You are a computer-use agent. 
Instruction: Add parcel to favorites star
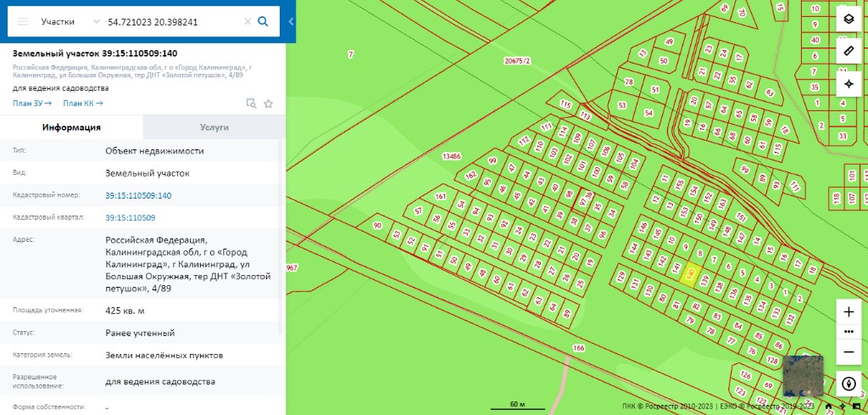pyautogui.click(x=269, y=104)
